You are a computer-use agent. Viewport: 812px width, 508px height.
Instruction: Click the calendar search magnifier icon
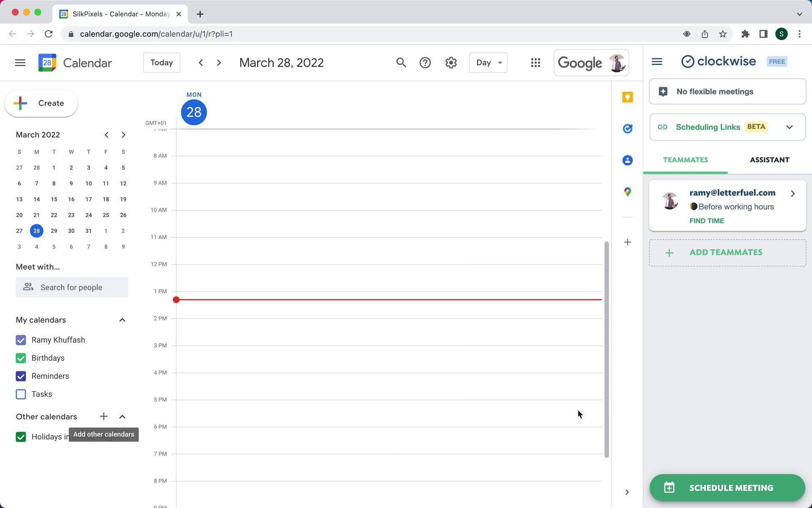tap(401, 63)
